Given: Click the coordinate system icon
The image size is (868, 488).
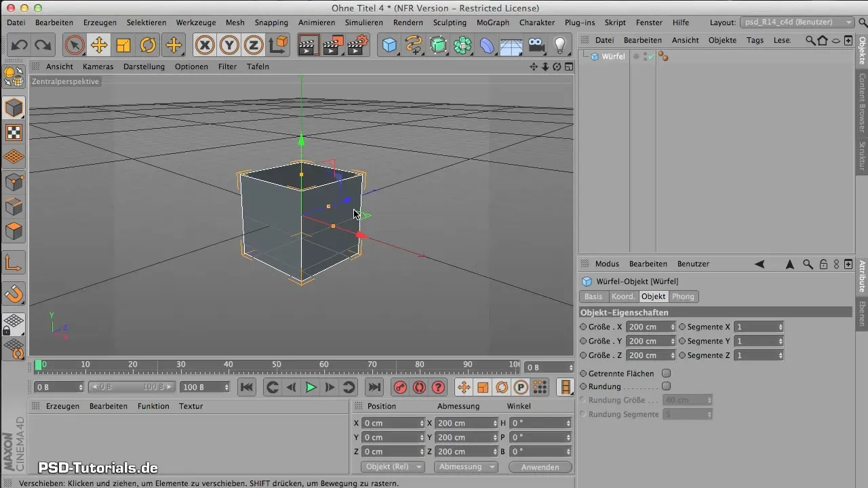Looking at the screenshot, I should [278, 45].
